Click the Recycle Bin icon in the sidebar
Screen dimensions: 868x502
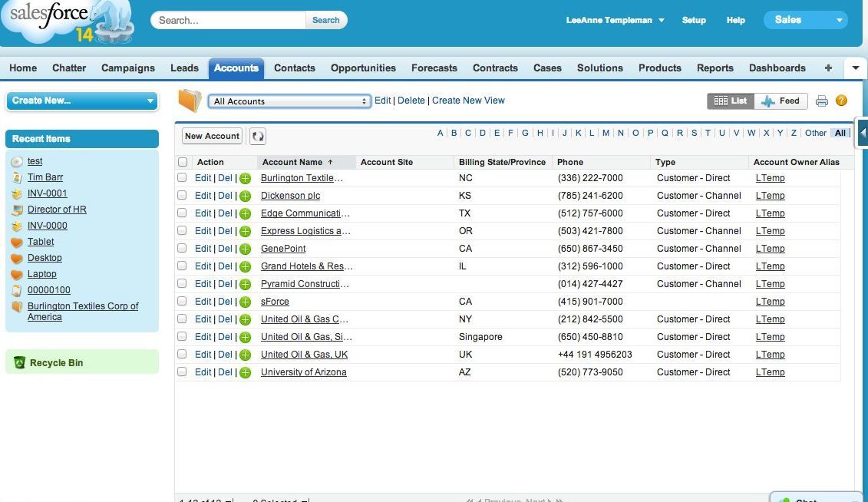[x=20, y=362]
